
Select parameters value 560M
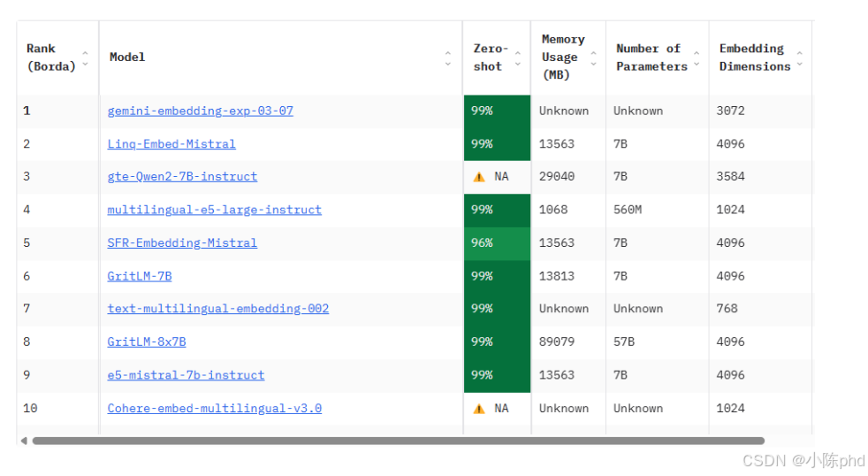[x=628, y=210]
